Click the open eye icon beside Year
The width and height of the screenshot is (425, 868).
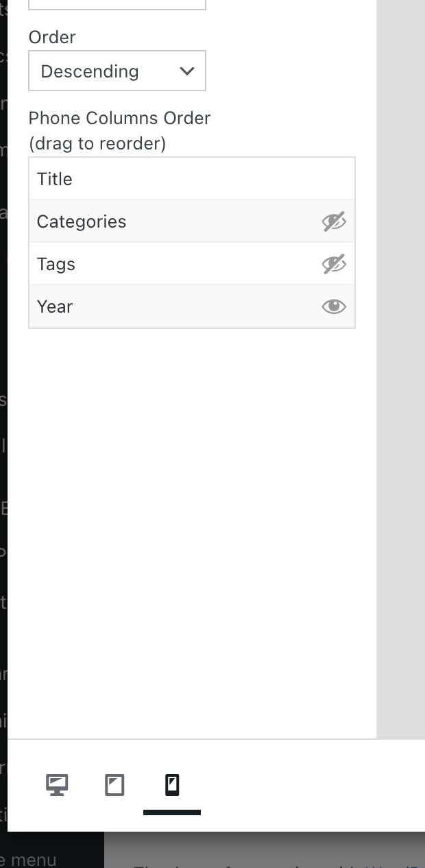pos(334,306)
